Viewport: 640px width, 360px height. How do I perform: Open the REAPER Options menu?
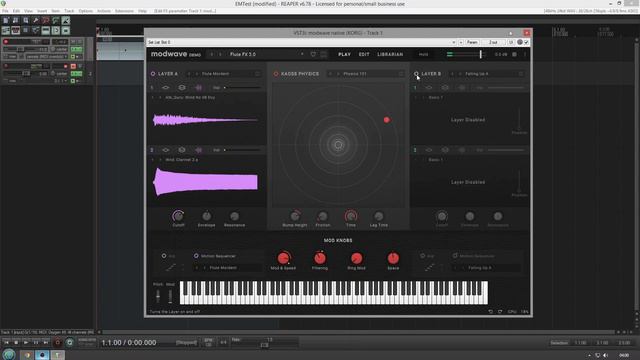click(x=85, y=11)
